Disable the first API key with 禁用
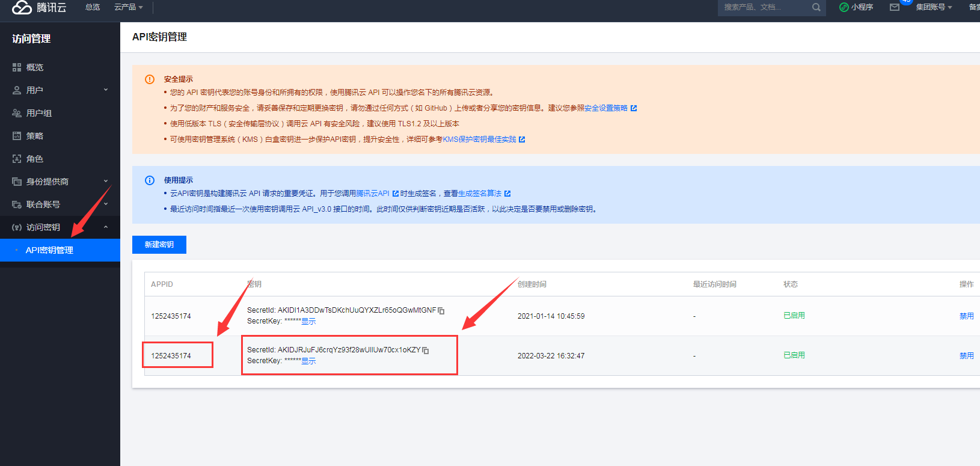This screenshot has width=980, height=466. click(x=966, y=316)
